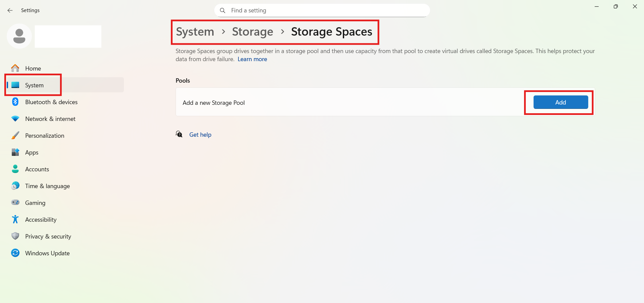
Task: Open Time & language settings
Action: point(47,186)
